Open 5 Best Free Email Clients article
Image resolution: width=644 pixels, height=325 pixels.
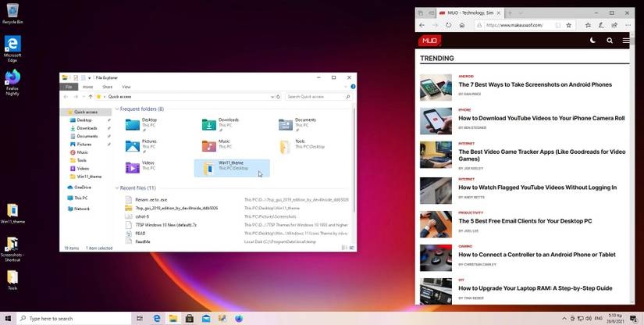(525, 221)
